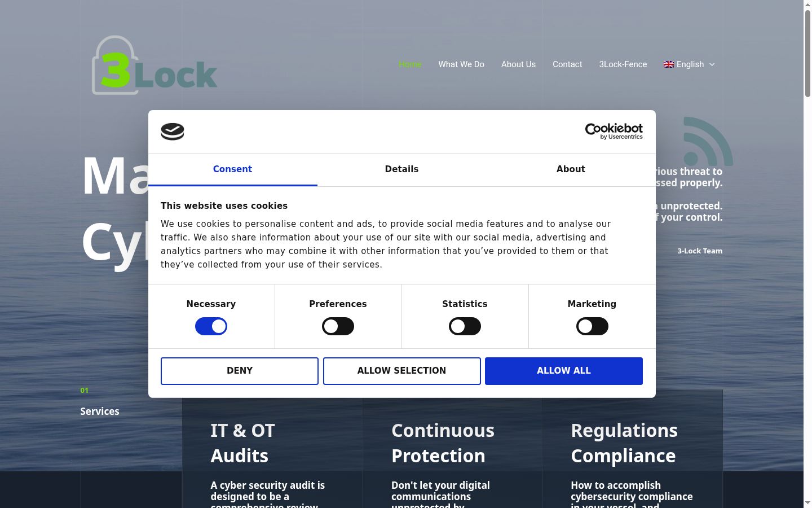812x508 pixels.
Task: Turn on the Marketing cookies switch
Action: [592, 326]
